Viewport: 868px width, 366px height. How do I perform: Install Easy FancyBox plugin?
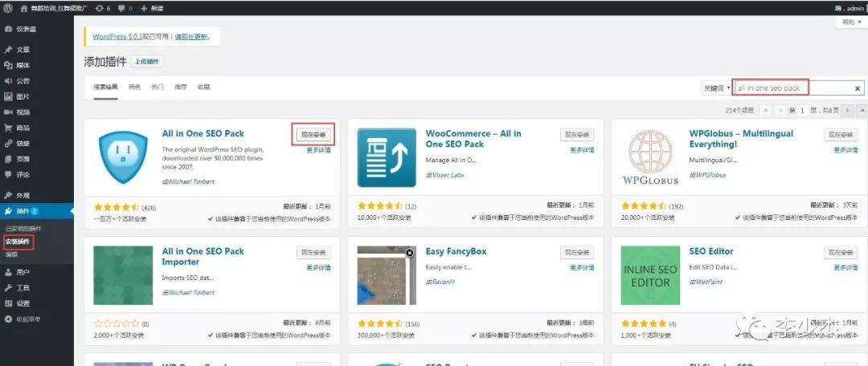coord(577,252)
